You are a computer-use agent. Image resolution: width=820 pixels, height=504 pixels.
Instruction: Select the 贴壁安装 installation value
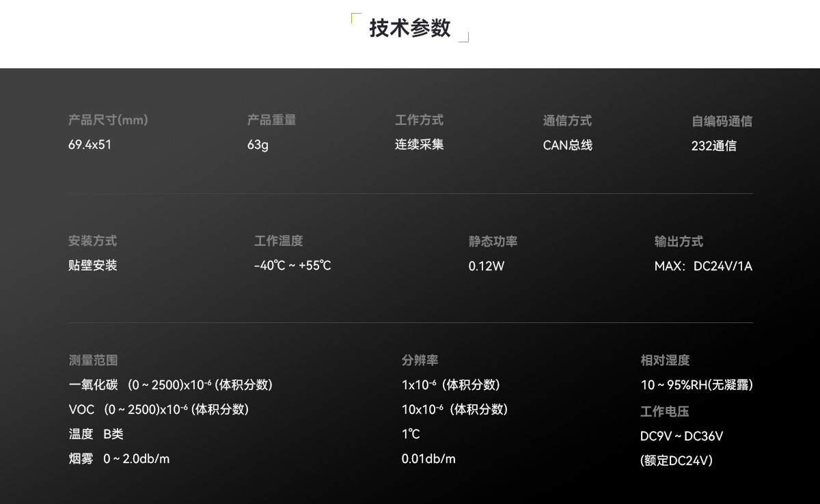93,266
